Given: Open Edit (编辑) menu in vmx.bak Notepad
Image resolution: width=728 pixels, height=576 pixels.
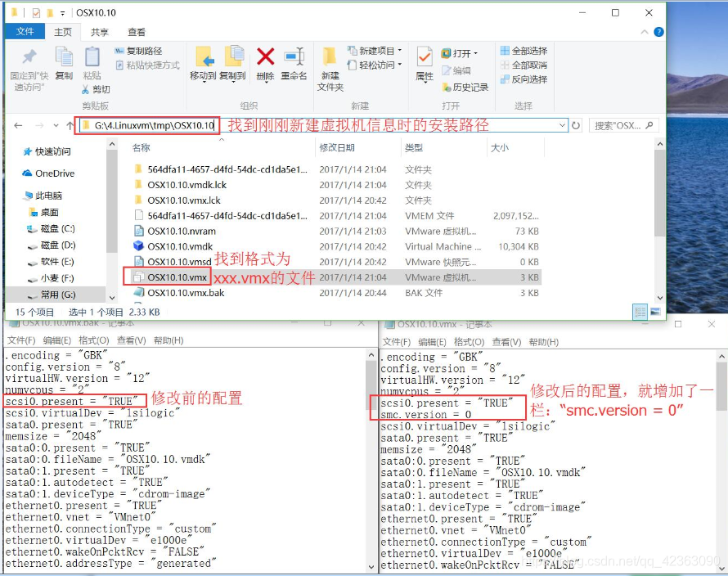Looking at the screenshot, I should pos(57,340).
